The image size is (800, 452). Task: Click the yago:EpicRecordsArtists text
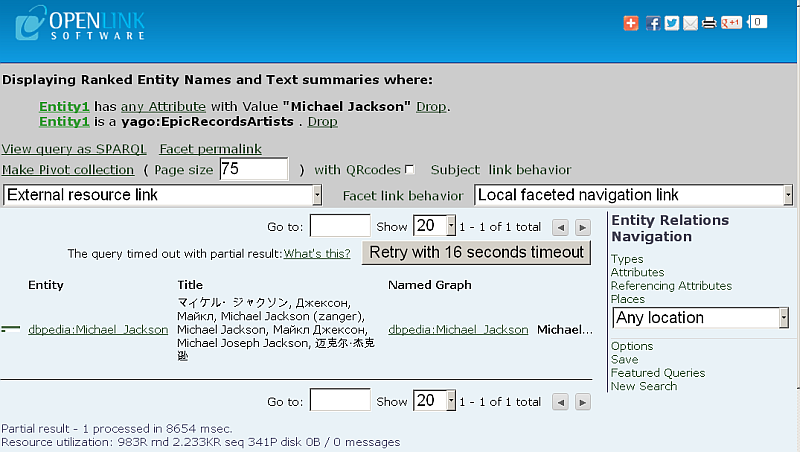point(208,122)
